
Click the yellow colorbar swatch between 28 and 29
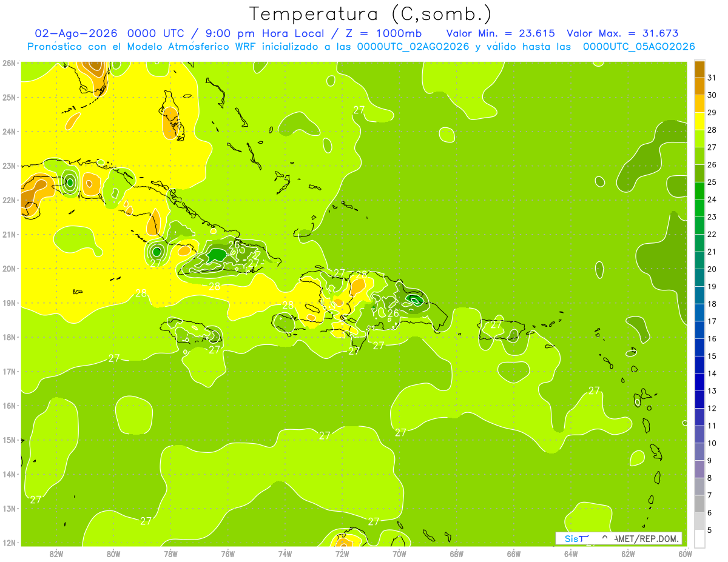tap(699, 121)
